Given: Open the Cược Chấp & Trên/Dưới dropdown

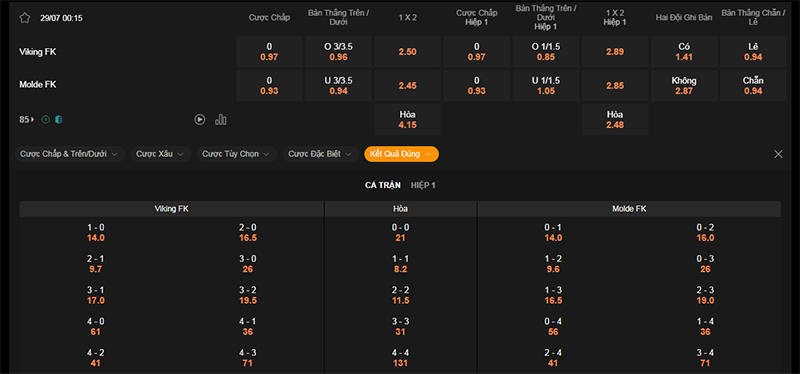Looking at the screenshot, I should [69, 154].
